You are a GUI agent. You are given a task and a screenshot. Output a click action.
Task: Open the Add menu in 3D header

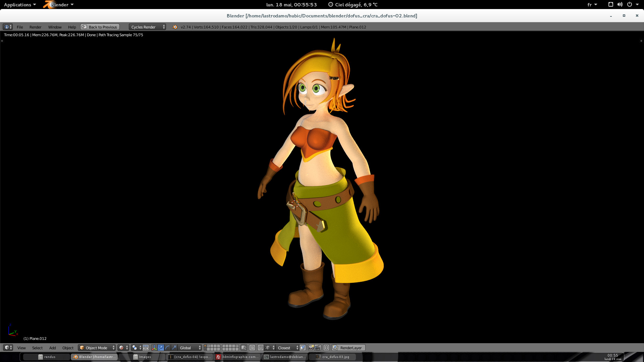coord(52,348)
